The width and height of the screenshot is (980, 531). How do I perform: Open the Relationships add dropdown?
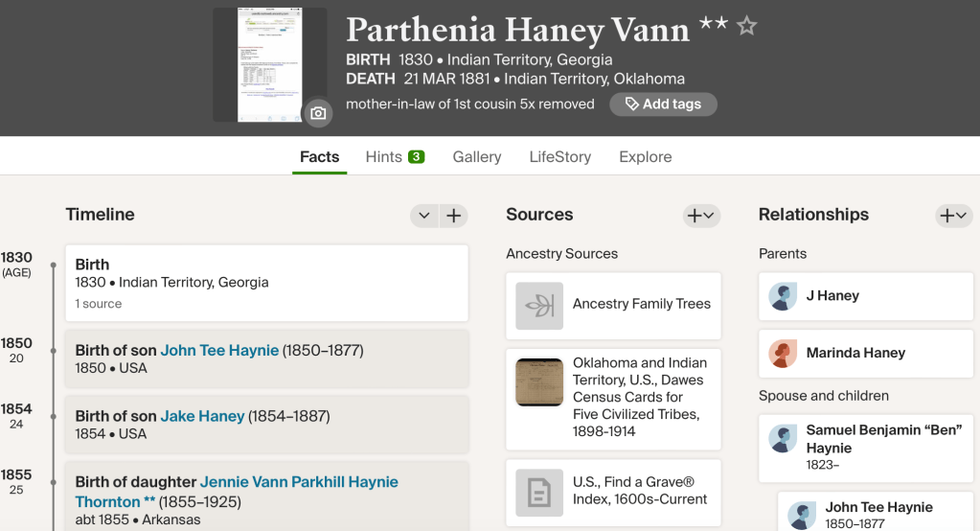tap(953, 216)
